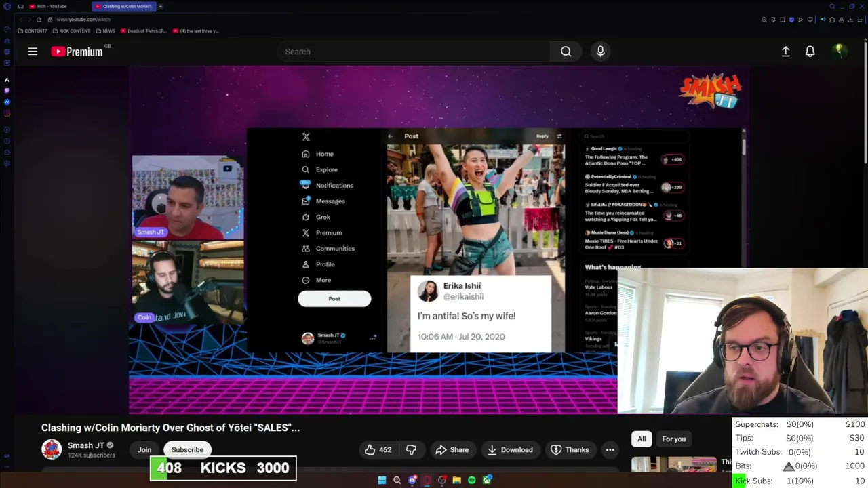Open the YouTube hamburger guide menu
The image size is (868, 488).
click(x=33, y=52)
